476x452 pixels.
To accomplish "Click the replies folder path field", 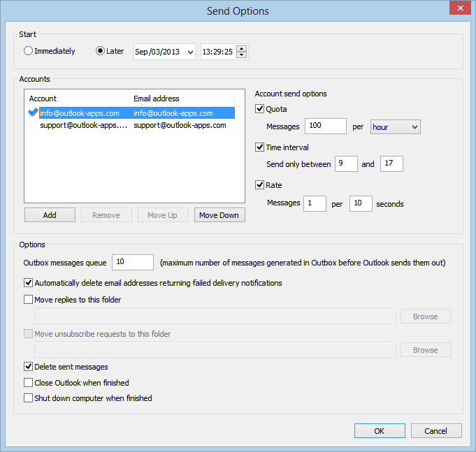I will [x=215, y=316].
